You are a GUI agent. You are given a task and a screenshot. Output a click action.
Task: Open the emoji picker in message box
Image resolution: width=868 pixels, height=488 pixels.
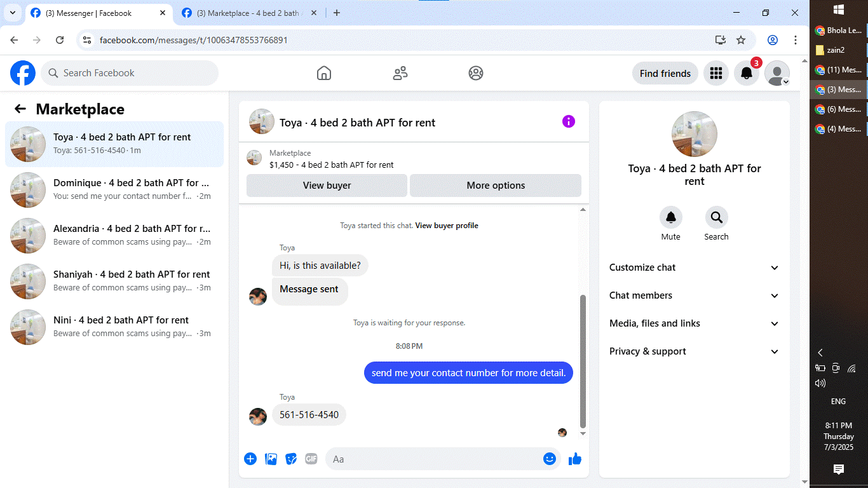pos(550,459)
